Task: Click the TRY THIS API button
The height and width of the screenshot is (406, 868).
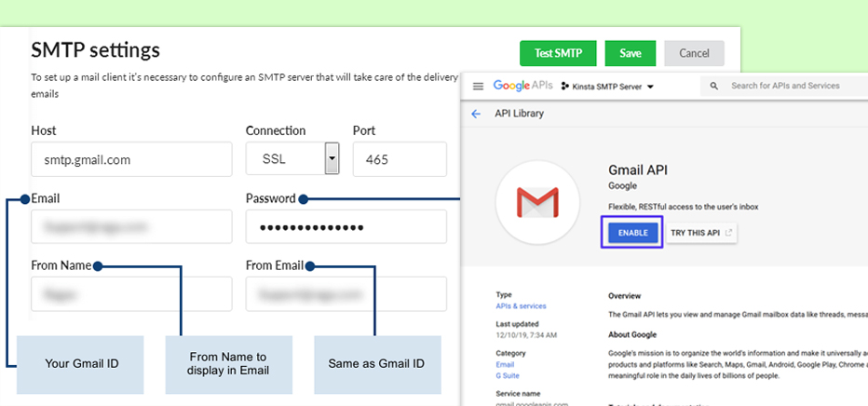Action: coord(700,233)
